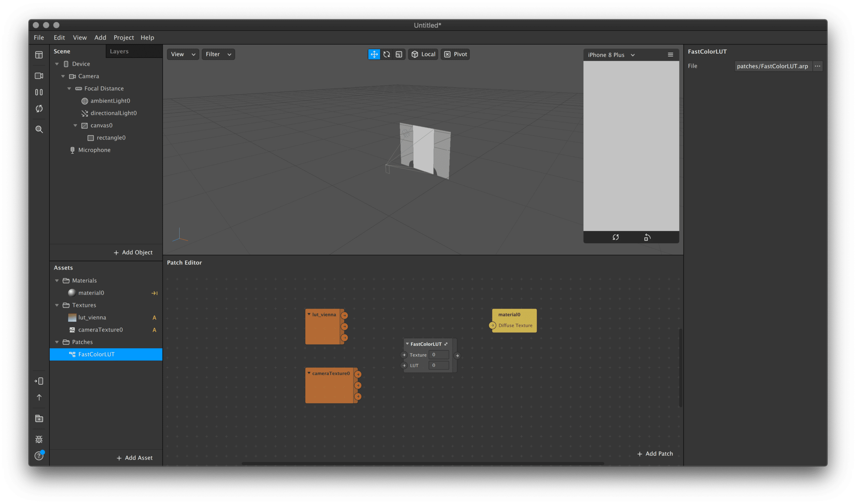
Task: Click the upload export arrow icon
Action: 39,397
